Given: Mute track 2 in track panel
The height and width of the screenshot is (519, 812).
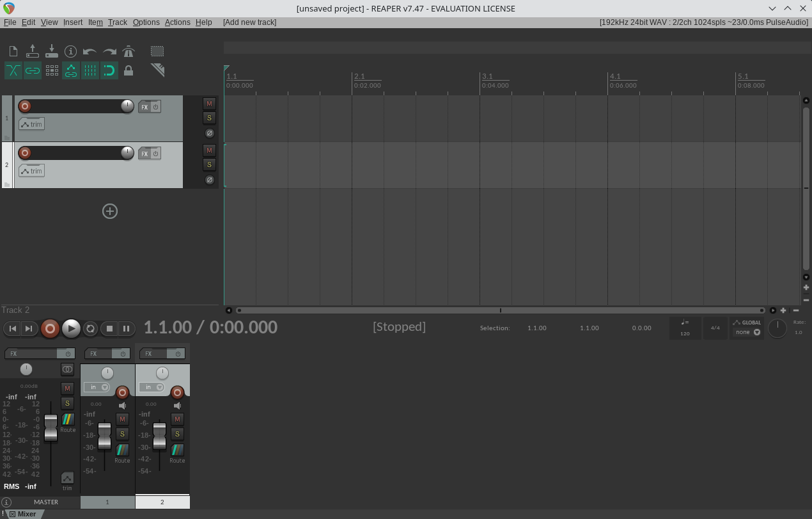Looking at the screenshot, I should pyautogui.click(x=209, y=150).
